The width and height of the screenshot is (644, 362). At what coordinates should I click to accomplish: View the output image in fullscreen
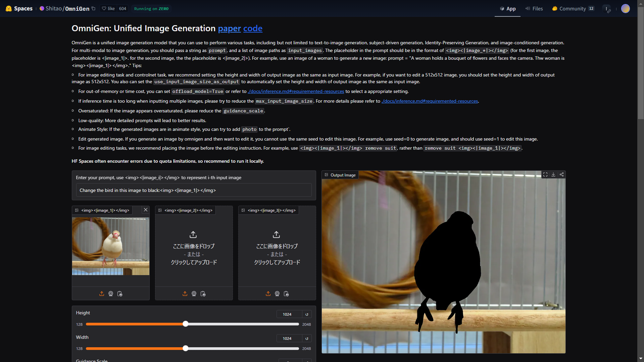[x=545, y=175]
